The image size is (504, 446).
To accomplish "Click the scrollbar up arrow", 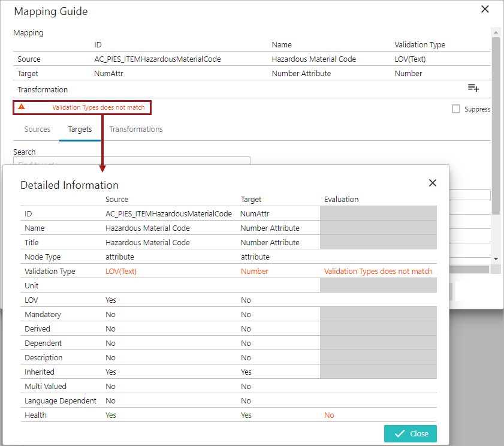I will tap(495, 32).
